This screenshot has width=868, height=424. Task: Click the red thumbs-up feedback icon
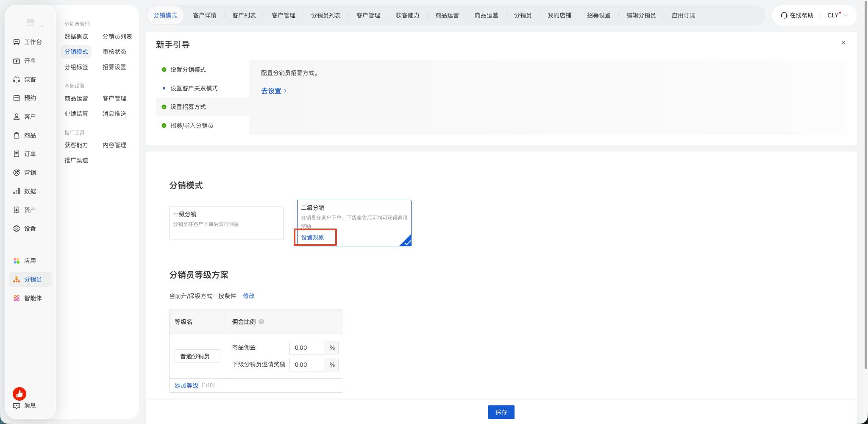tap(19, 394)
